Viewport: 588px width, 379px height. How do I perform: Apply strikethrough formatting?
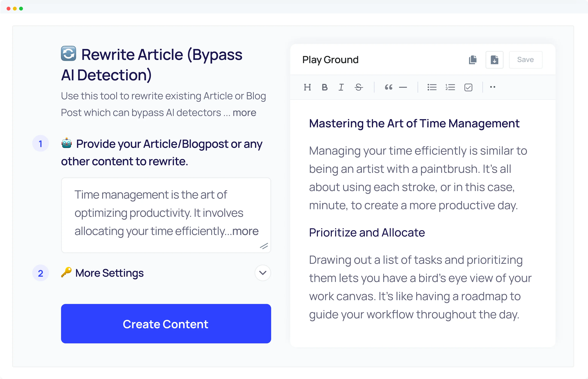coord(359,87)
